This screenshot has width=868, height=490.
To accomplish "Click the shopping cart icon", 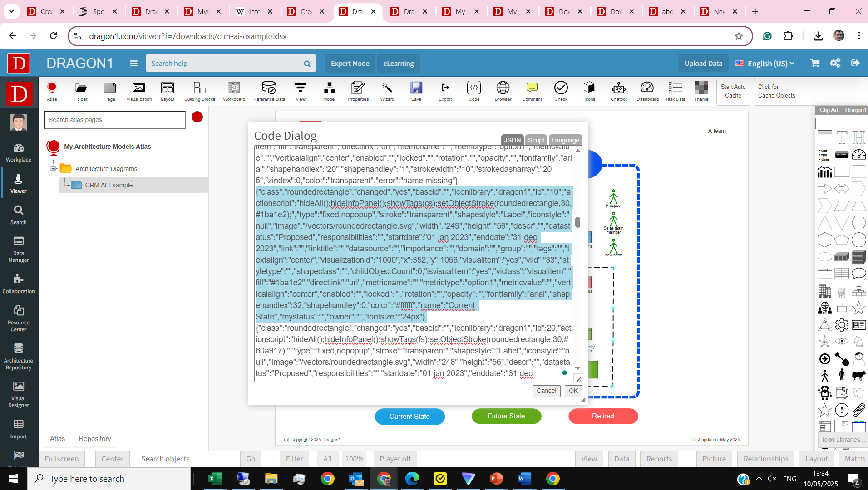I will (815, 63).
